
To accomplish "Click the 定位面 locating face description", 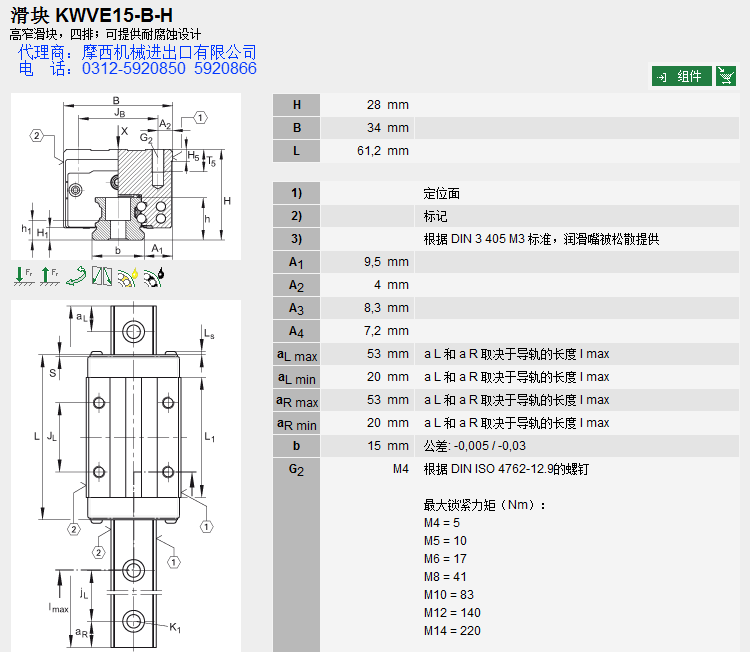I will [442, 193].
